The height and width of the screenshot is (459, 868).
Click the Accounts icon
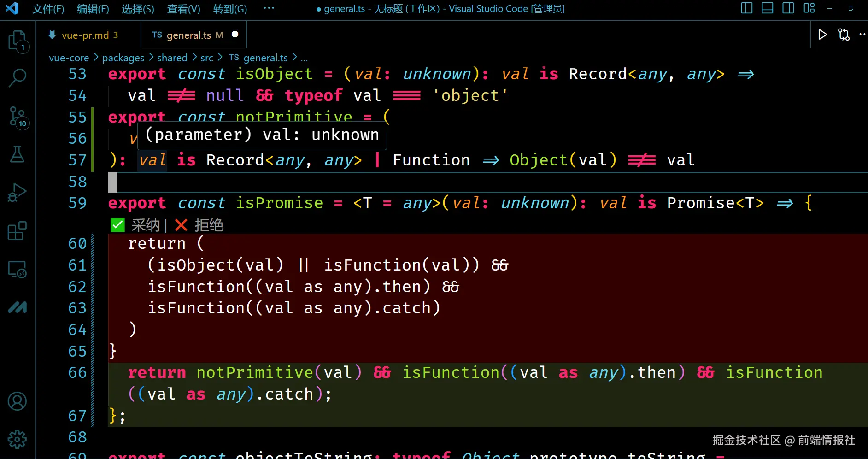point(18,401)
